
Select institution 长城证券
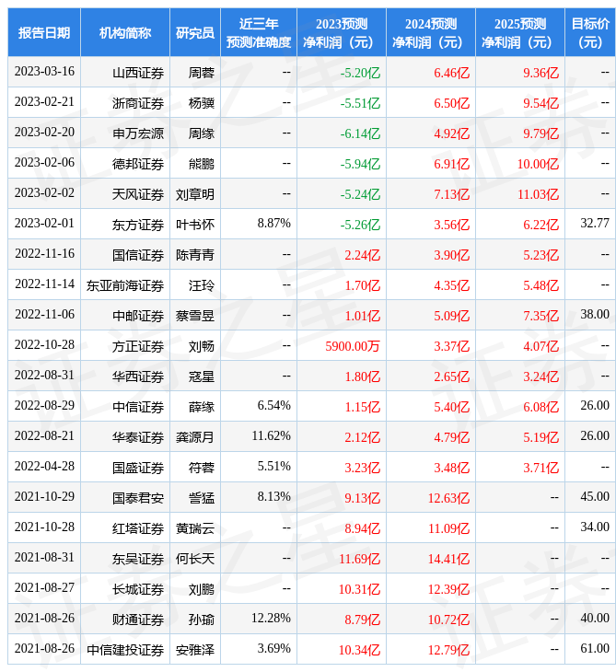click(x=138, y=590)
